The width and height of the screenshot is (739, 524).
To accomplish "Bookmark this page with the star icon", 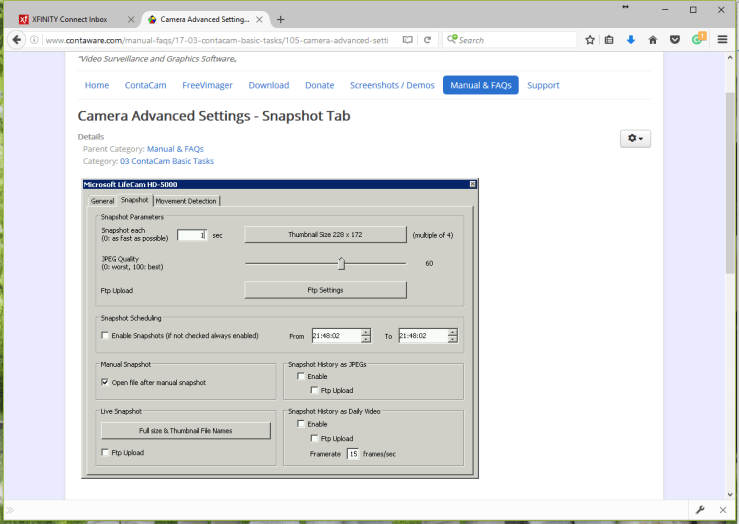I will pos(590,40).
